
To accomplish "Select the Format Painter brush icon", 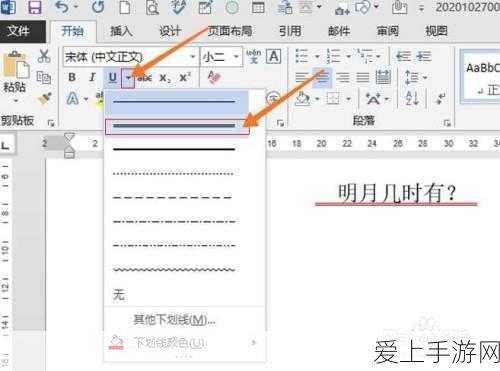I will (44, 98).
